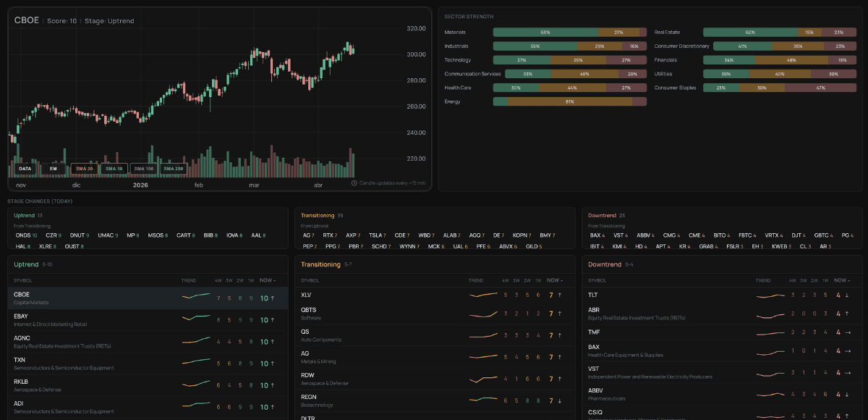Screen dimensions: 868x420
Task: Click the Energy sector strength bar
Action: [570, 101]
